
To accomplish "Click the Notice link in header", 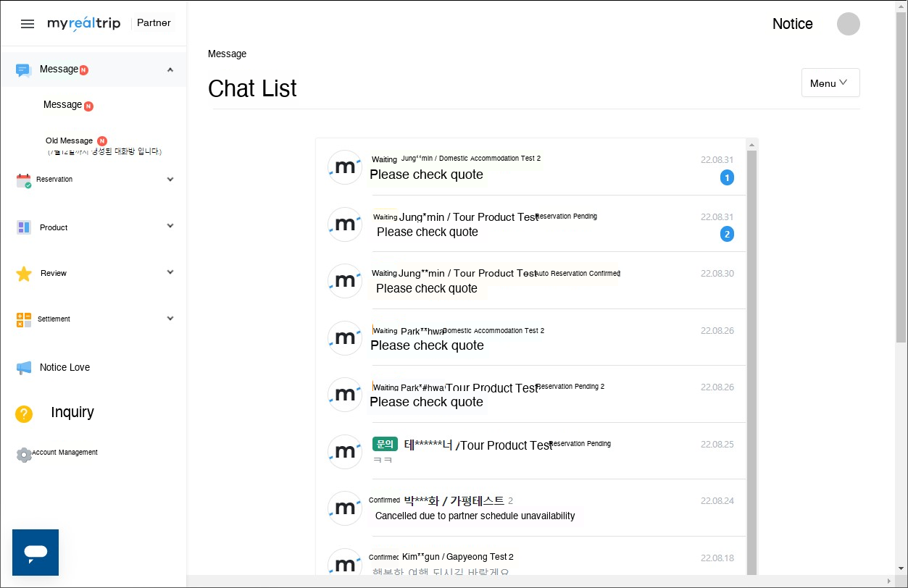I will [792, 24].
